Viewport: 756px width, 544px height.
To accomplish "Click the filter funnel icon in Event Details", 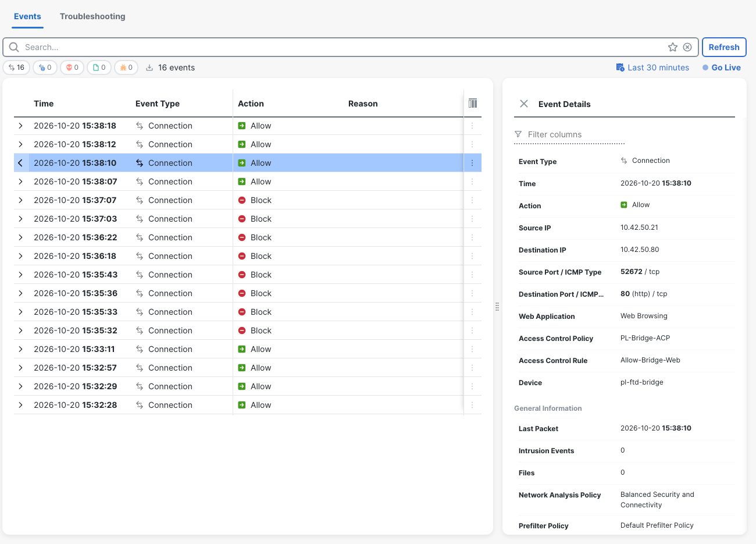I will (x=518, y=134).
